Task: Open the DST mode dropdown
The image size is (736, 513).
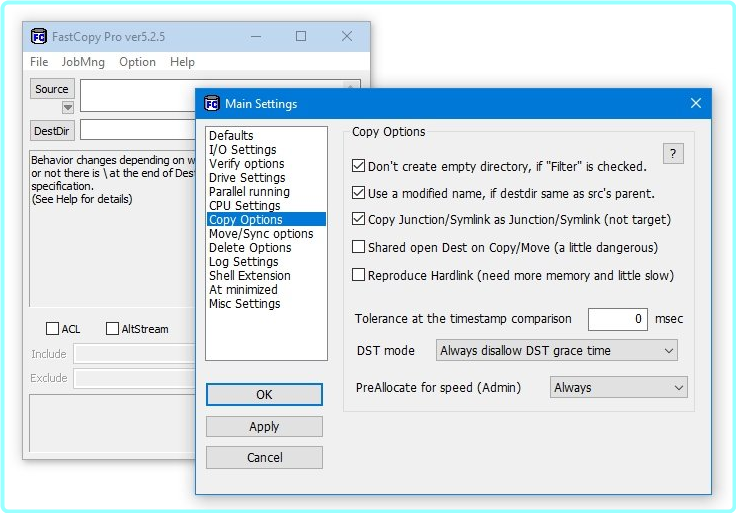Action: pos(557,351)
